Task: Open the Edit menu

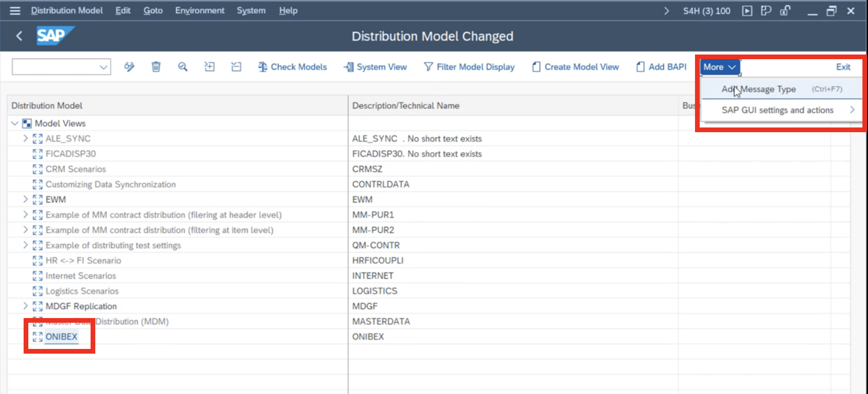Action: point(123,11)
